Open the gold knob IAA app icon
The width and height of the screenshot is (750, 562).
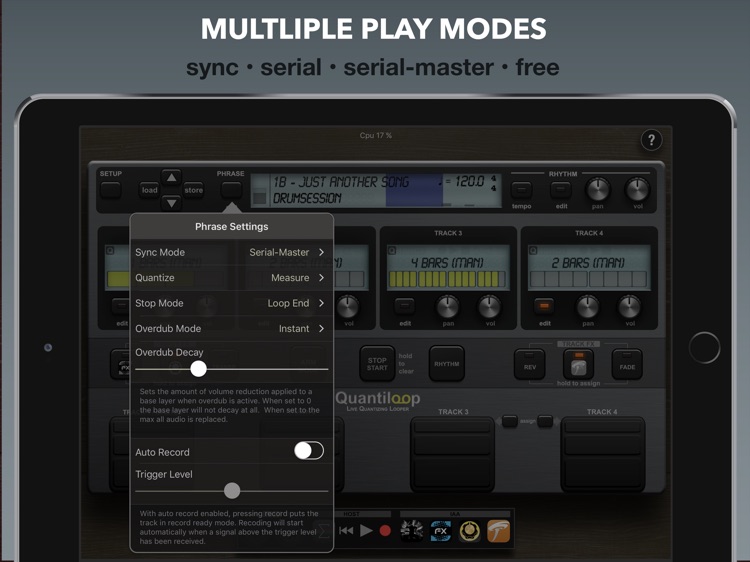tap(470, 531)
